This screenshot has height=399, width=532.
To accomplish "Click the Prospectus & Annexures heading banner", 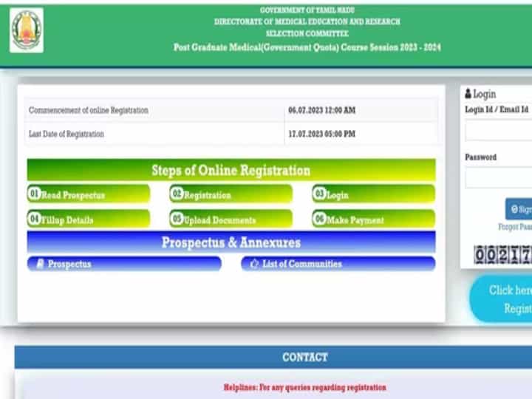I will click(231, 242).
